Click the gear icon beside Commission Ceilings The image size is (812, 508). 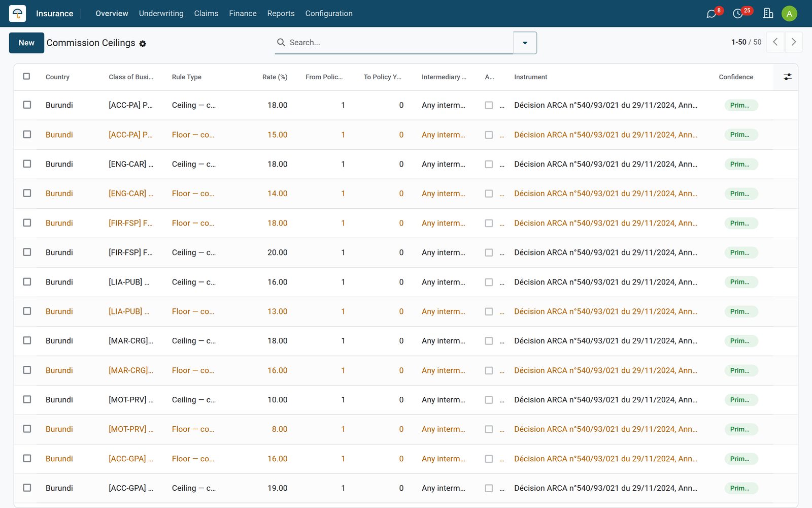(x=143, y=44)
